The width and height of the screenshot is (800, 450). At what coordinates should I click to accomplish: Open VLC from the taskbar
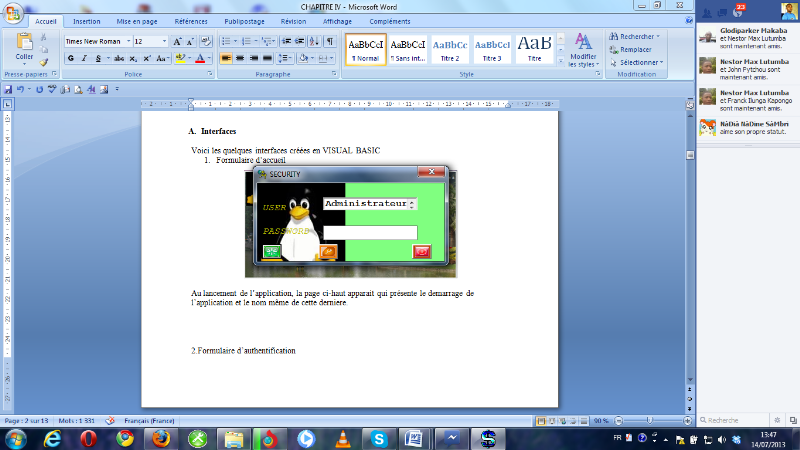(342, 438)
